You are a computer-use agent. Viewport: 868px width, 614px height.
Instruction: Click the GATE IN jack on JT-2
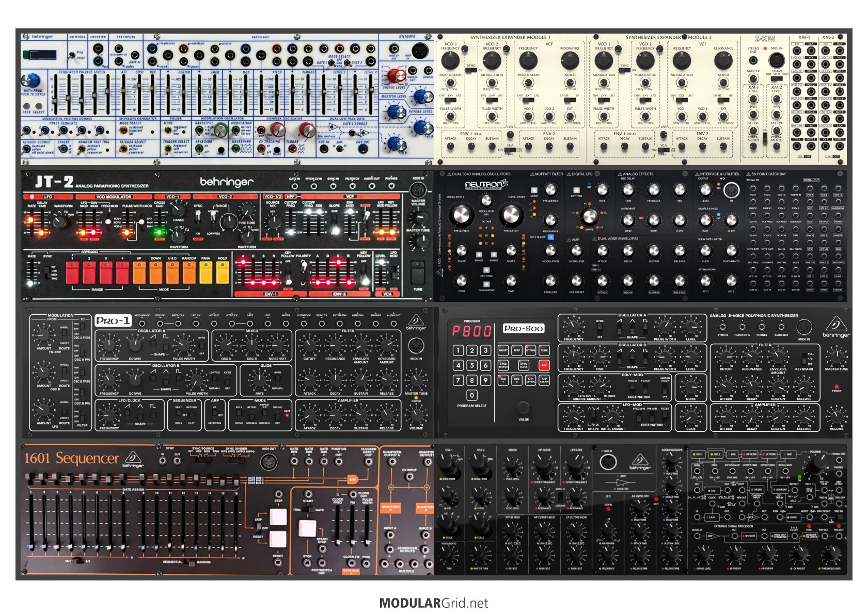point(294,186)
